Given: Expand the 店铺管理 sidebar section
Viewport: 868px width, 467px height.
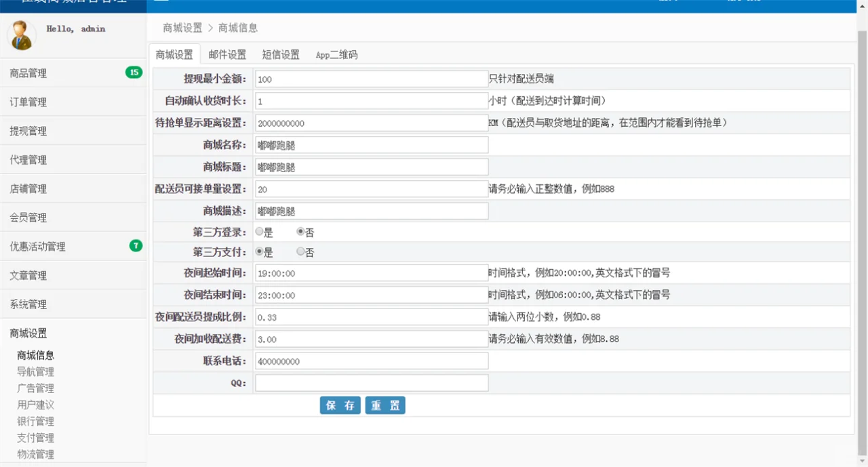Looking at the screenshot, I should pyautogui.click(x=28, y=189).
